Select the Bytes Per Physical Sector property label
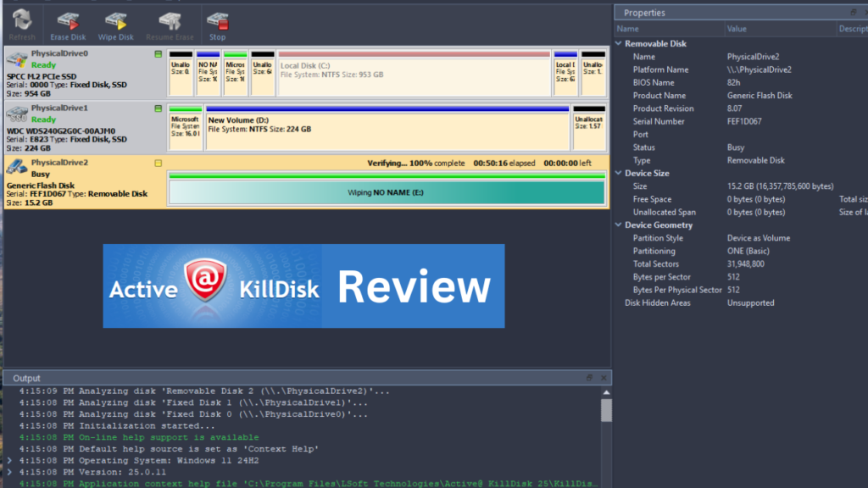This screenshot has width=868, height=488. pos(677,290)
